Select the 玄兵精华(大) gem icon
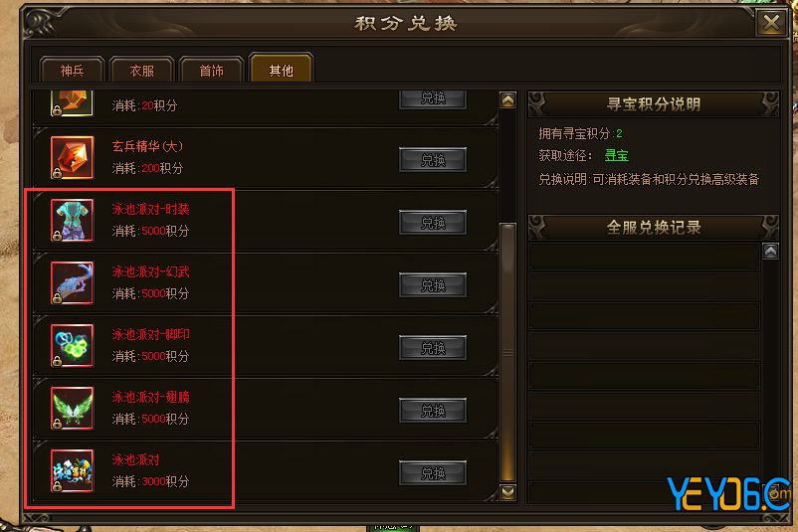Screen dimensions: 798x532 72,158
